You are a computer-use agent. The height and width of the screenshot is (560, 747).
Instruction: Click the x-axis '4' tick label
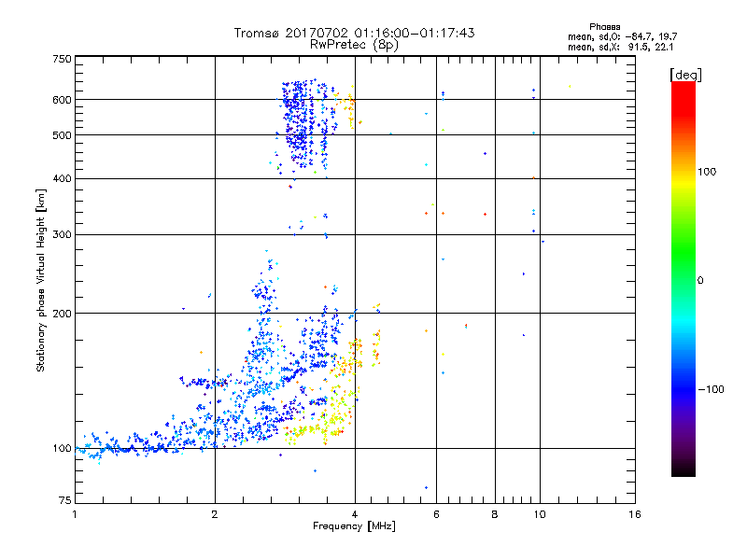click(x=355, y=514)
